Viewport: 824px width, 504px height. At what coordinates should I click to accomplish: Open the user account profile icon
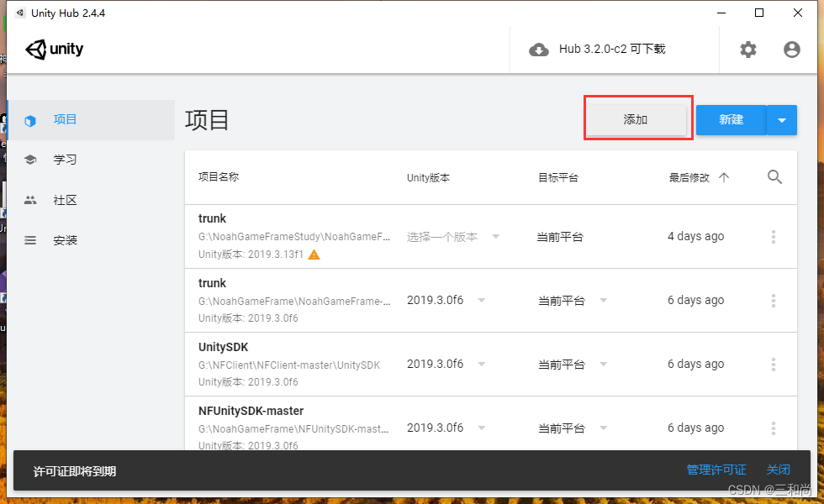tap(791, 50)
